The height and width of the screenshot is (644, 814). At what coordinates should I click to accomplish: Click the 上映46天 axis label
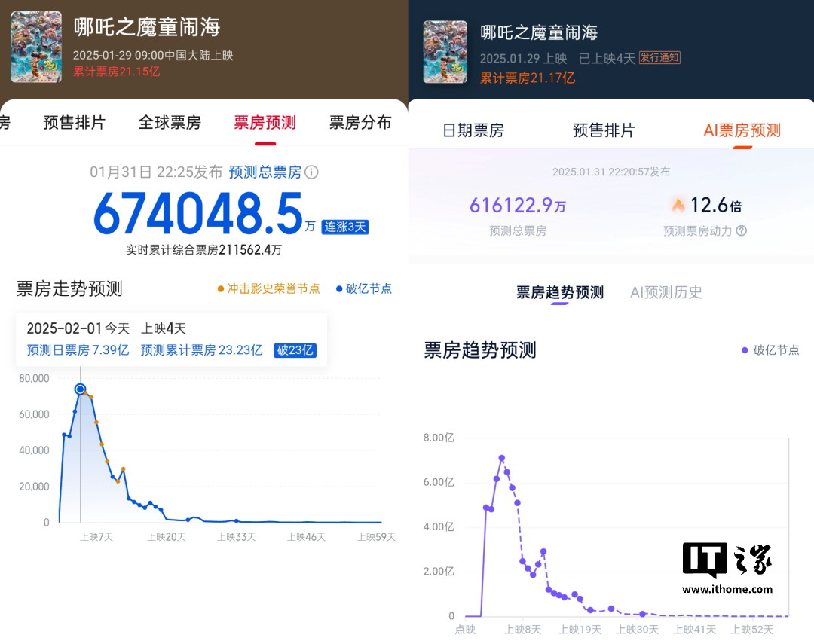[x=306, y=537]
